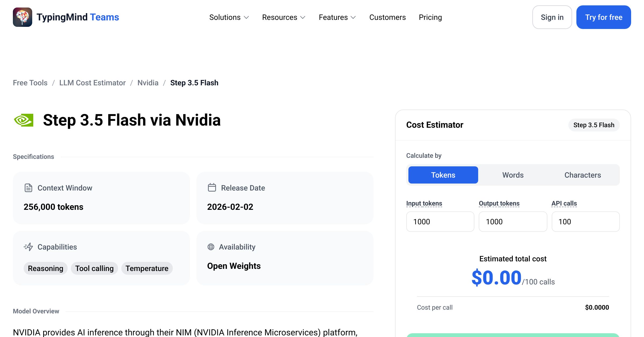Click the green Nvidia logo icon

click(x=24, y=120)
